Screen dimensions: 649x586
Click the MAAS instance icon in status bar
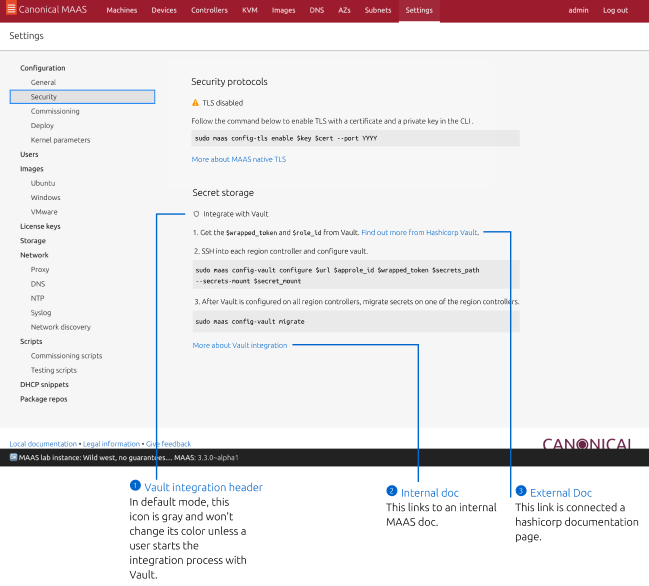coord(13,457)
